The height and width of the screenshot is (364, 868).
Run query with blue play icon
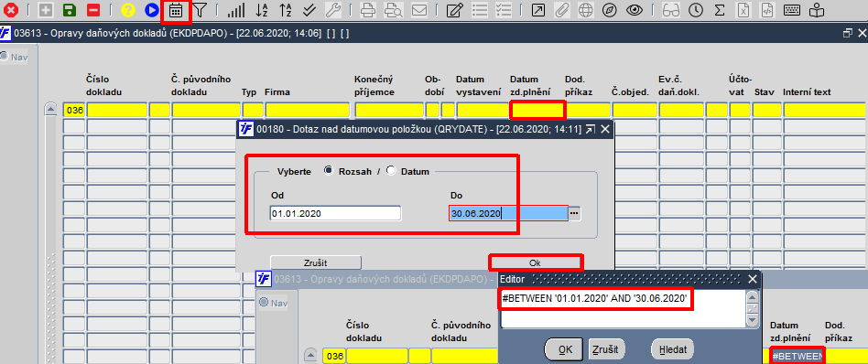[x=151, y=10]
